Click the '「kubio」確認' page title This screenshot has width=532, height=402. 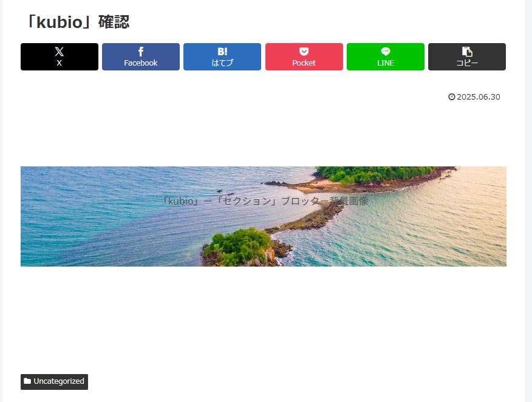point(77,22)
